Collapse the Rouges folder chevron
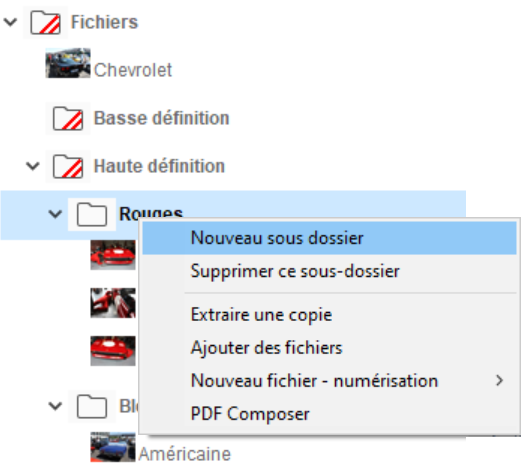The height and width of the screenshot is (471, 521). point(55,214)
